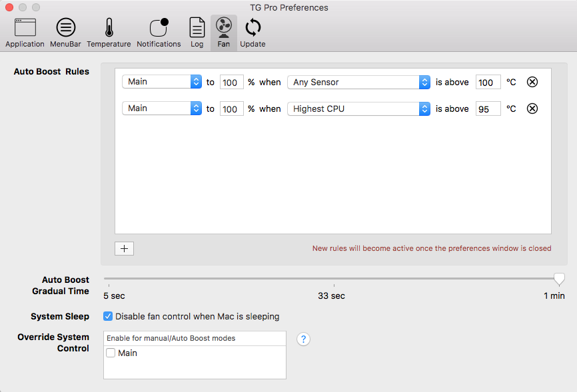
Task: Open the Any Sensor dropdown
Action: point(358,82)
